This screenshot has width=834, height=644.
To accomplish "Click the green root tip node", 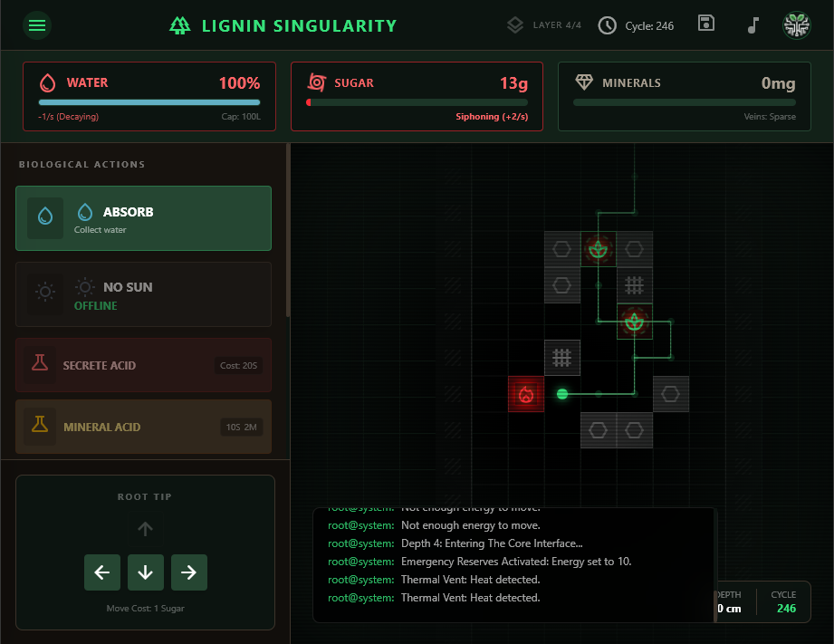I will 562,394.
